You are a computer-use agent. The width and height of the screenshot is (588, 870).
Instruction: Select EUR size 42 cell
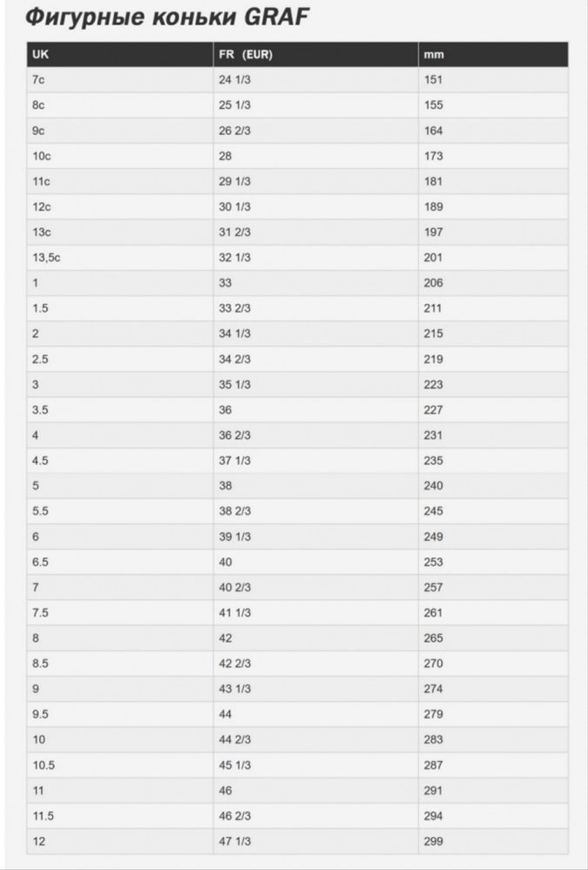coord(316,638)
